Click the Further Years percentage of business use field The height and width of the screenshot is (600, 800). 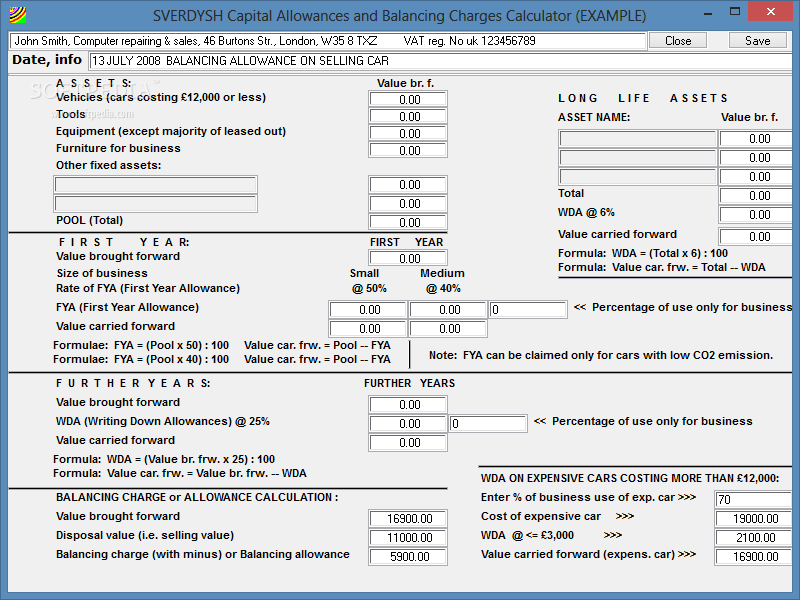pyautogui.click(x=488, y=423)
